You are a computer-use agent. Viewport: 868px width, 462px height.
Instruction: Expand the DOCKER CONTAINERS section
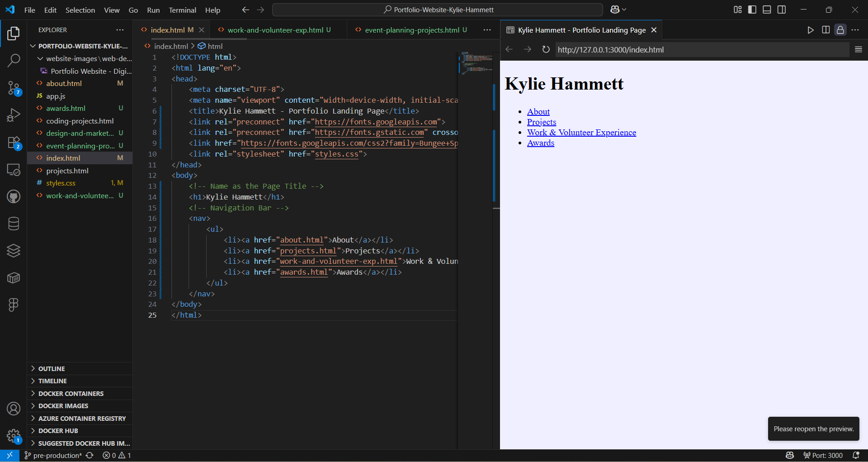pyautogui.click(x=80, y=394)
